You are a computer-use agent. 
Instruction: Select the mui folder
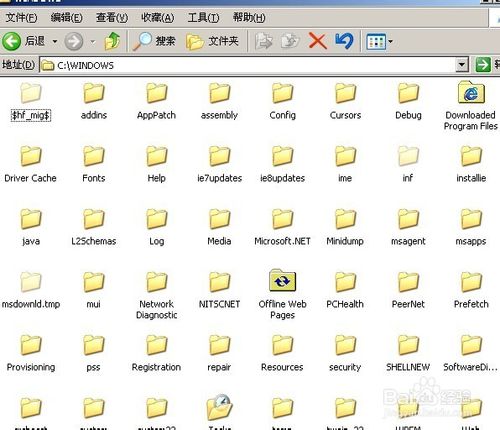point(94,291)
